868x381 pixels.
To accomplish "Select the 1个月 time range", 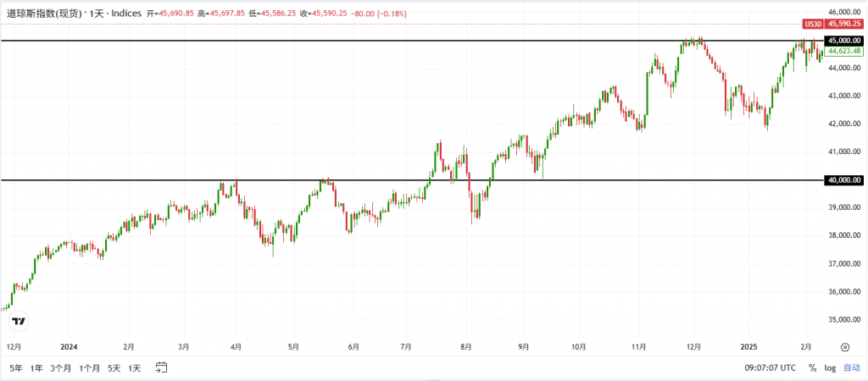I will tap(90, 367).
